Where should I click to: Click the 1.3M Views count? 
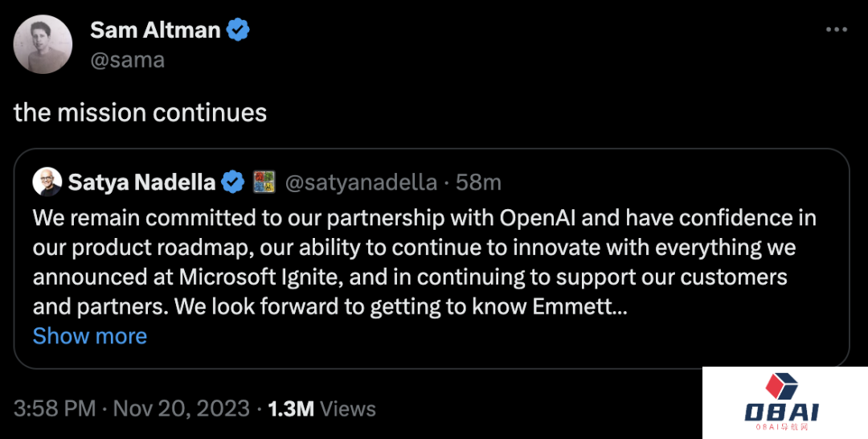[321, 408]
